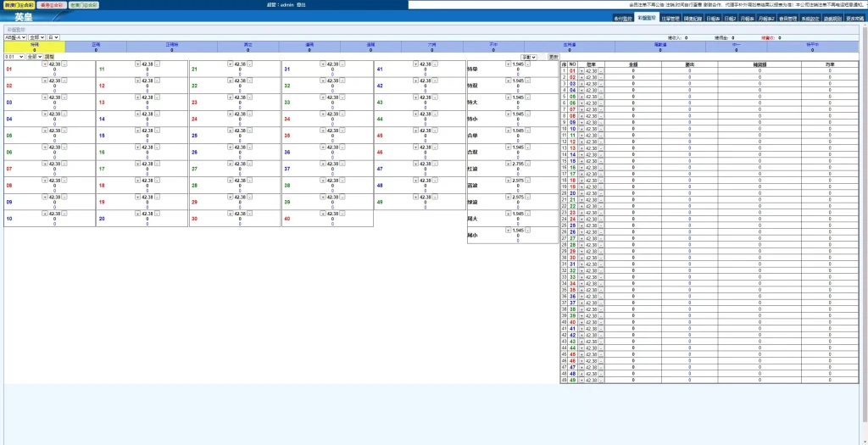The image size is (868, 445).
Task: Increase odds for number 31 in grid
Action: click(x=323, y=64)
